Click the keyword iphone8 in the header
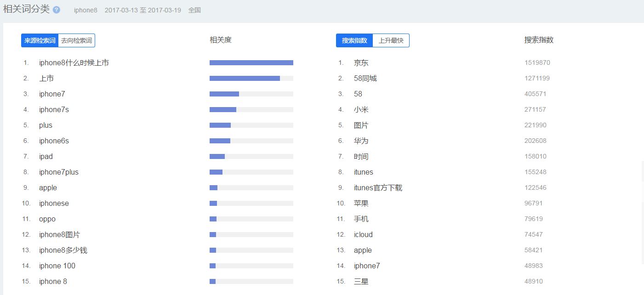 [x=85, y=9]
